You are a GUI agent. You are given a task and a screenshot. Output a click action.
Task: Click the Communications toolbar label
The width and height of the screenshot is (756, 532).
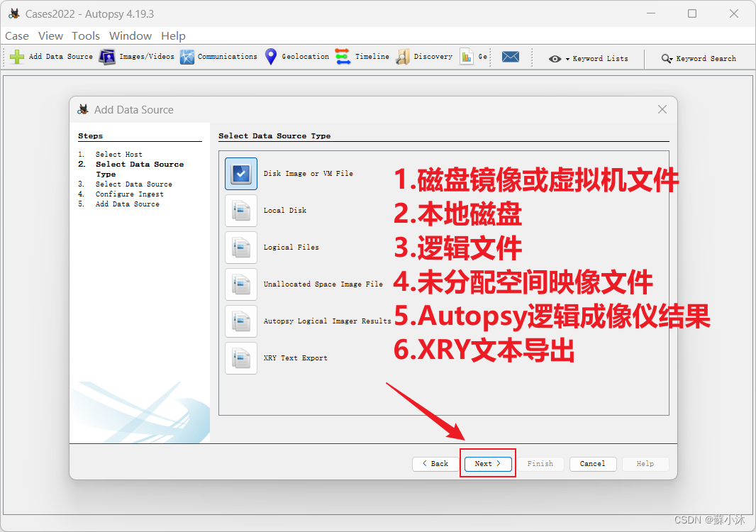(x=227, y=57)
